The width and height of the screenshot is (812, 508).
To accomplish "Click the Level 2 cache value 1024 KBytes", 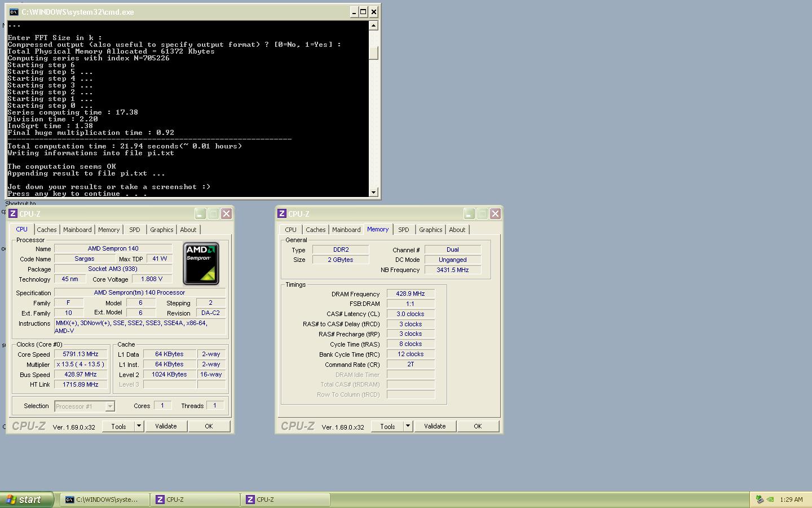I will pos(169,374).
